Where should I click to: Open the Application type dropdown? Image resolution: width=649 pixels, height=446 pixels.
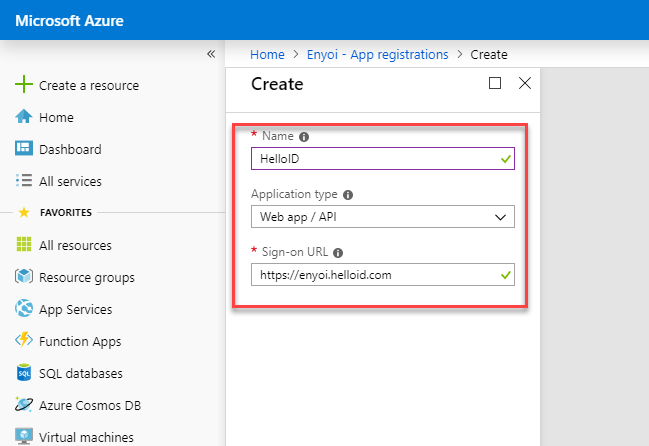point(383,216)
